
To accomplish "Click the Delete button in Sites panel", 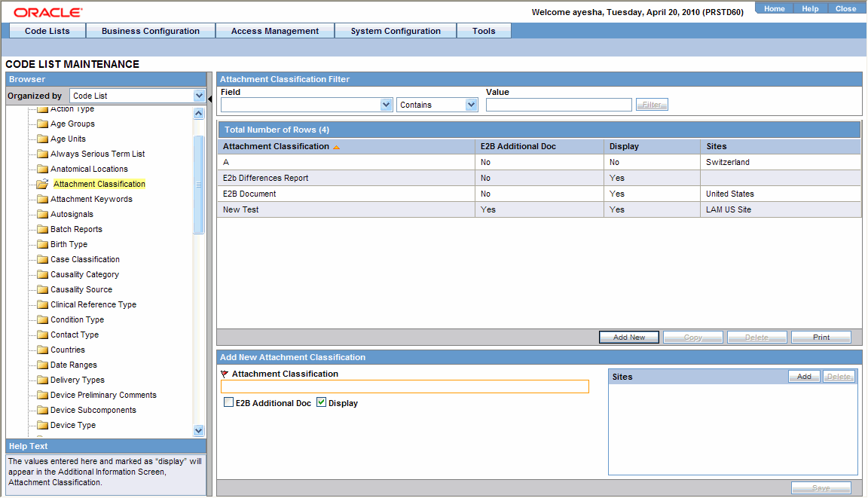I will pos(839,377).
